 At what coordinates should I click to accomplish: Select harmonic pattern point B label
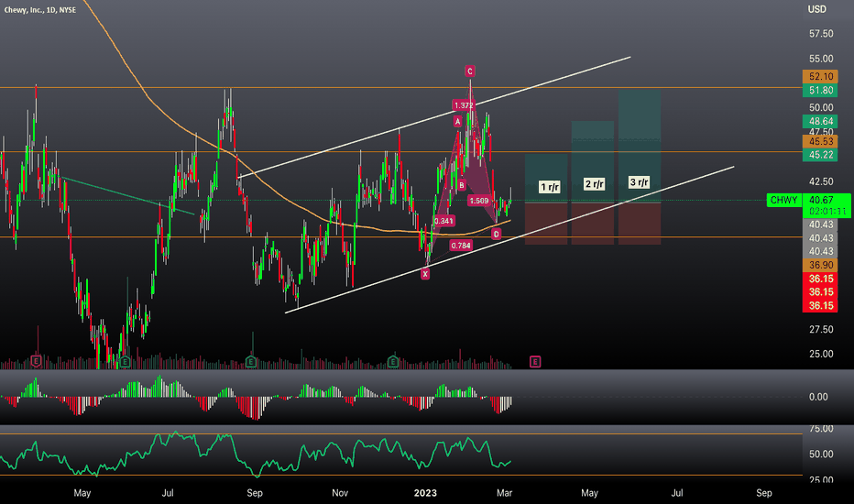click(461, 185)
